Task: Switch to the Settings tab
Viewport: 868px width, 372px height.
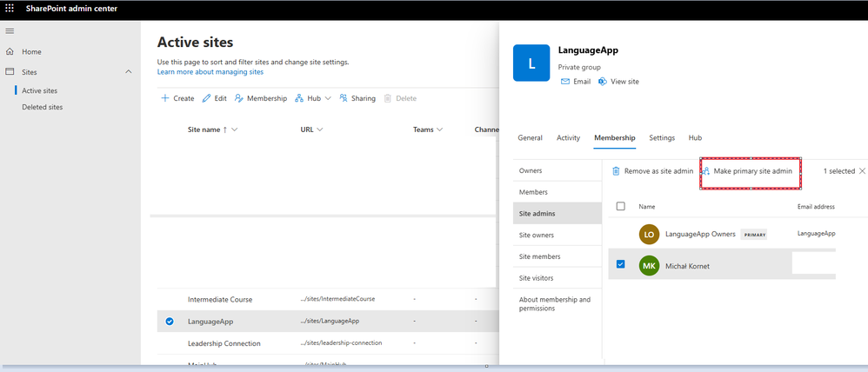Action: point(662,138)
